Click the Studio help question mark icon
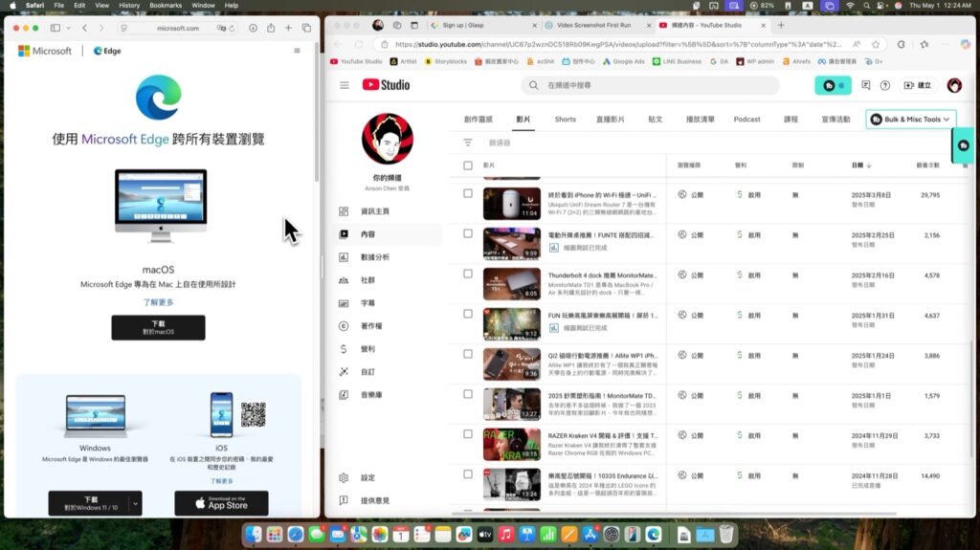Image resolution: width=980 pixels, height=550 pixels. click(x=885, y=85)
